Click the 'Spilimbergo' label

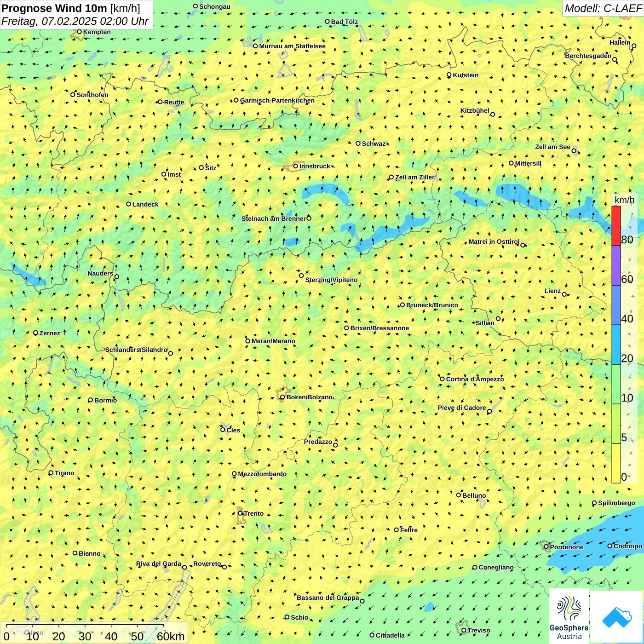point(616,503)
